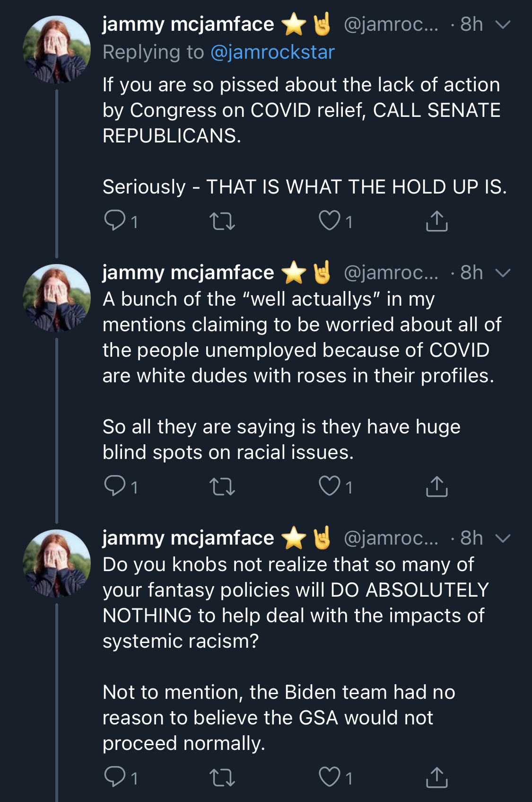Open the first tweet's profile avatar
The width and height of the screenshot is (532, 802).
pos(57,50)
